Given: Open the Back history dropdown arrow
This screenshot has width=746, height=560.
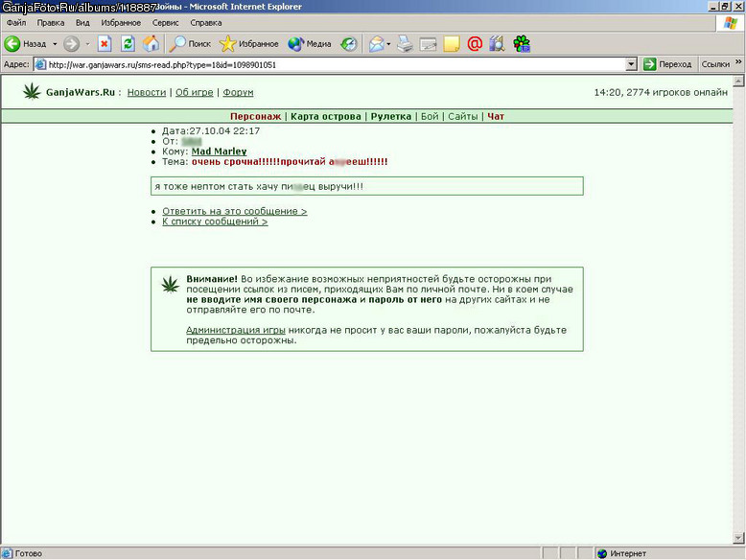Looking at the screenshot, I should pos(55,44).
